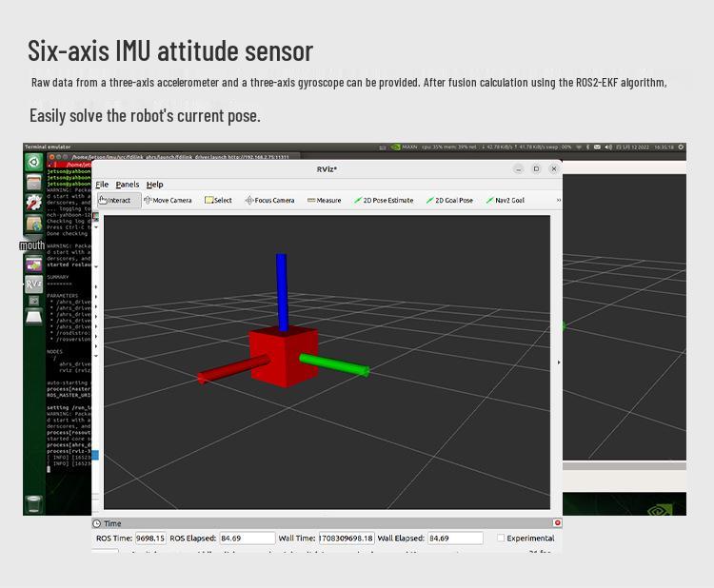714x588 pixels.
Task: Minimize the RViz window
Action: coord(518,168)
